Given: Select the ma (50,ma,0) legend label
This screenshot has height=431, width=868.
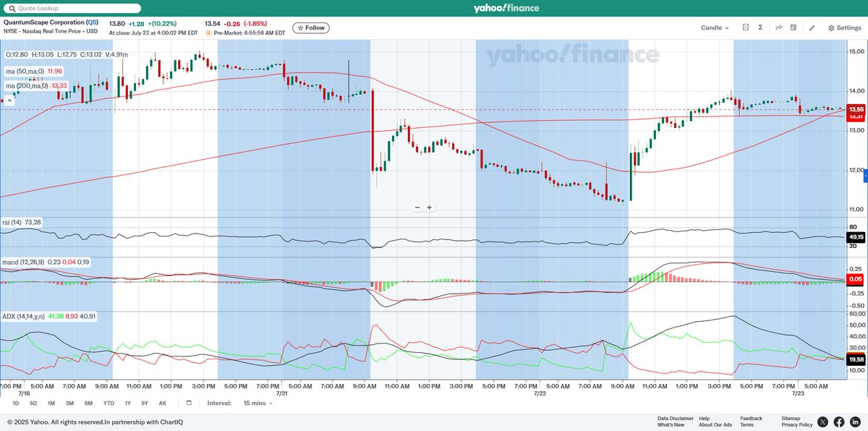Looking at the screenshot, I should 25,72.
